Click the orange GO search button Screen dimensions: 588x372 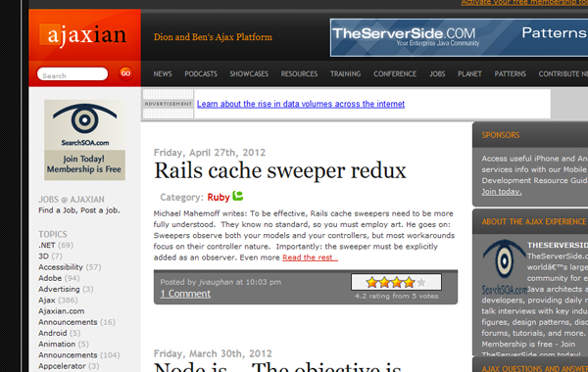pos(125,73)
